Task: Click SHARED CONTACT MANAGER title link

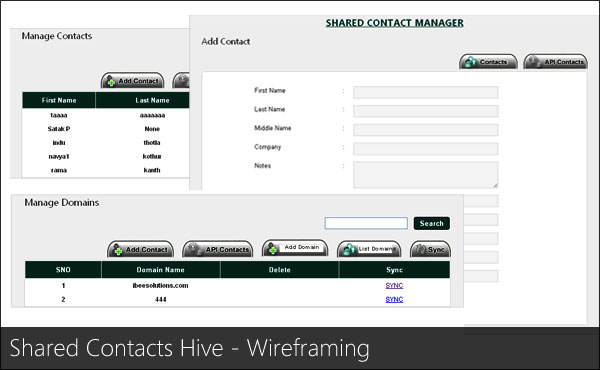Action: click(395, 23)
